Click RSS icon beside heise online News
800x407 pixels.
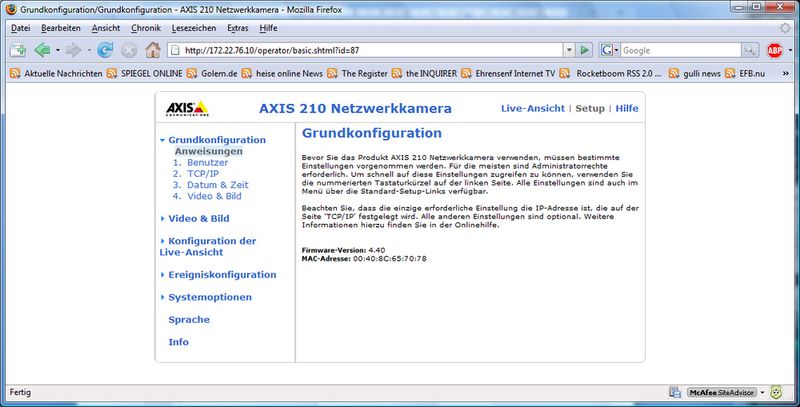tap(247, 73)
